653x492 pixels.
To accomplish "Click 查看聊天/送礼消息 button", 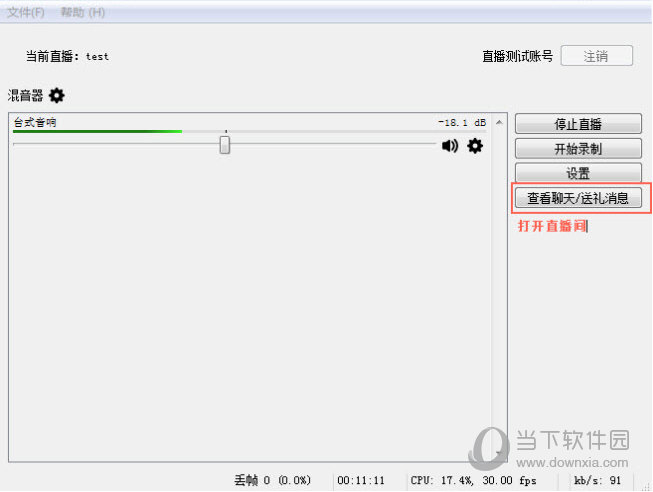I will pos(578,198).
